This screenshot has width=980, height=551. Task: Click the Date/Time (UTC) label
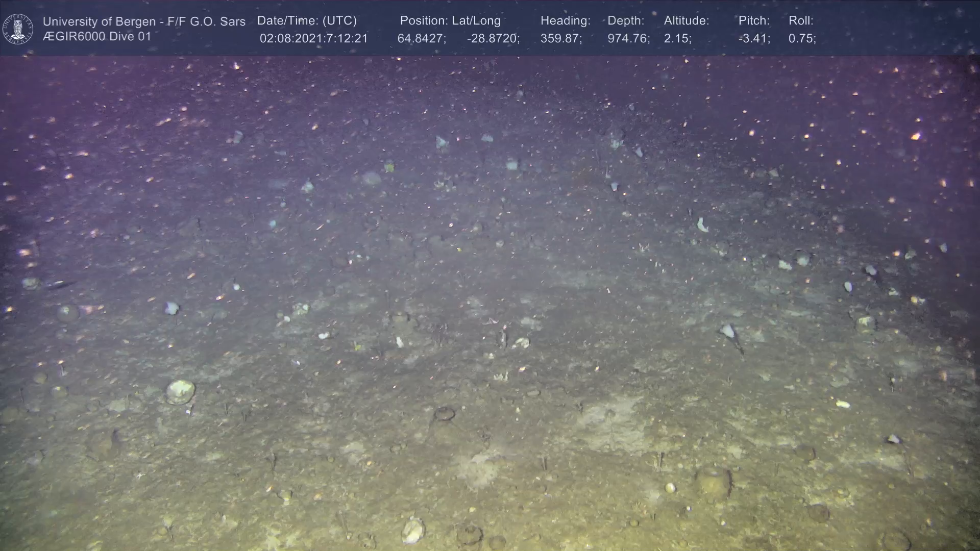pyautogui.click(x=307, y=21)
